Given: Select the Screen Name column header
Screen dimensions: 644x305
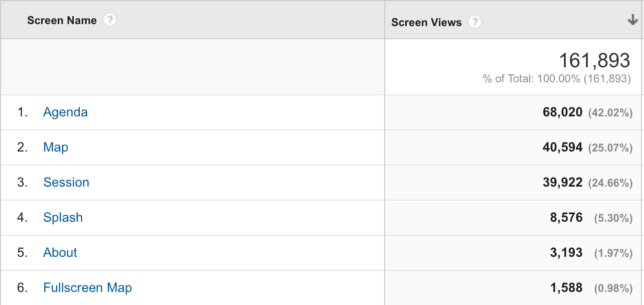Looking at the screenshot, I should point(62,21).
